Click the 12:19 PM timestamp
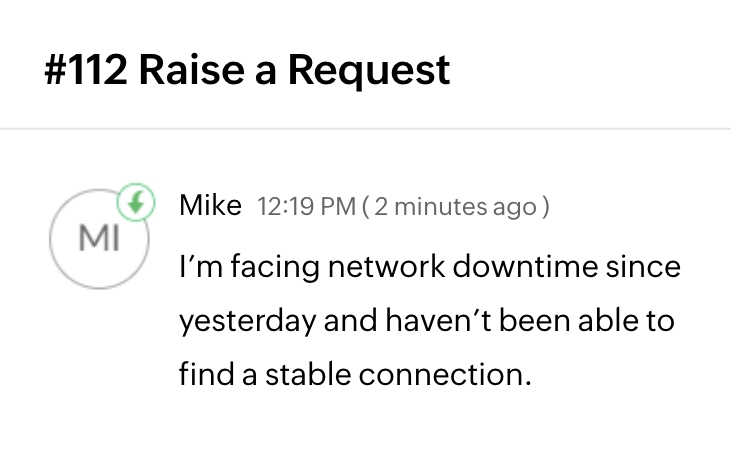The height and width of the screenshot is (454, 732). (306, 207)
